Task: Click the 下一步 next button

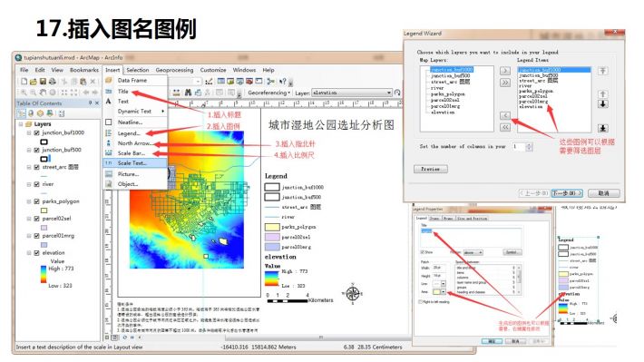Action: click(x=567, y=192)
